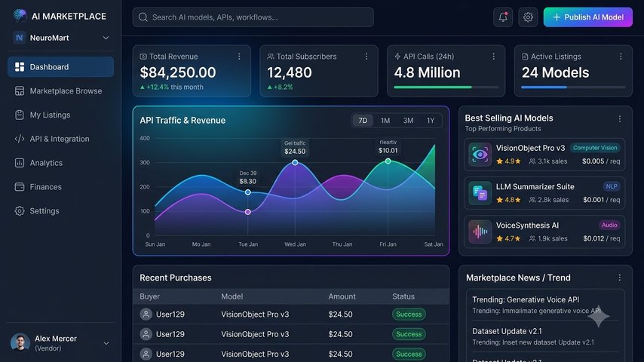
Task: Open Marketplace Browse page
Action: (60, 90)
